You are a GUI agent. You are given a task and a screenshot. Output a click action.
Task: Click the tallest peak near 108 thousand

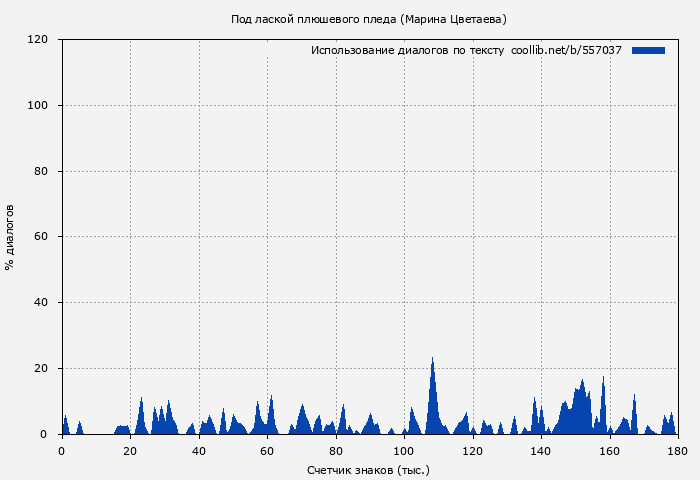[432, 362]
